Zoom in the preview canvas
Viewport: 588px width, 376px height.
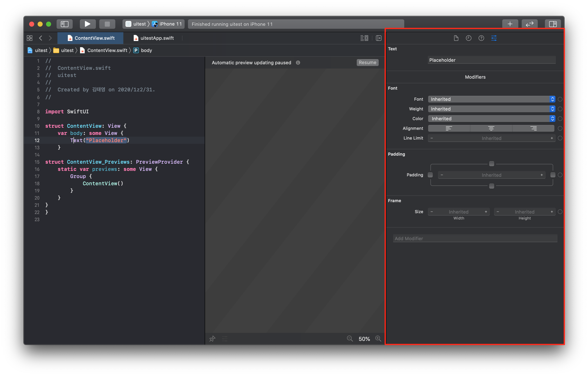[x=378, y=339]
